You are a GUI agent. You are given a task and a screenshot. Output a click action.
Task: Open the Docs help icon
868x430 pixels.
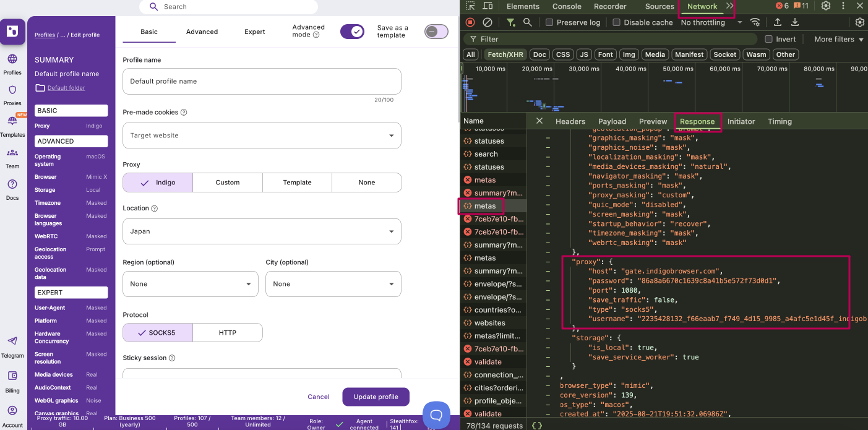click(x=12, y=184)
